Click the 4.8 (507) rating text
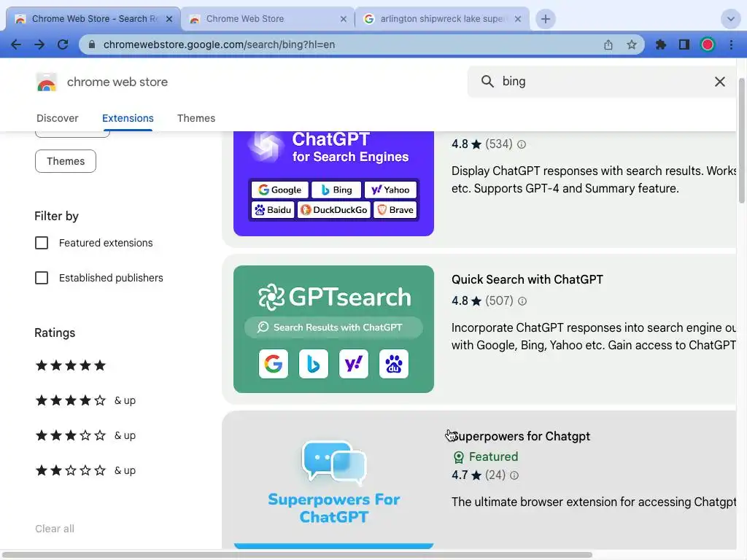747x560 pixels. [482, 301]
